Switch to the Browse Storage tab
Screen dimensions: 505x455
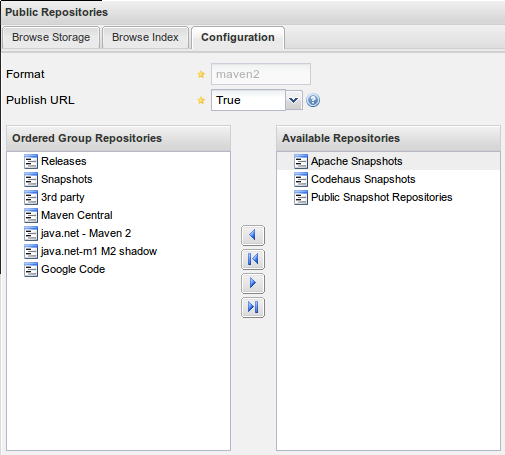[51, 37]
